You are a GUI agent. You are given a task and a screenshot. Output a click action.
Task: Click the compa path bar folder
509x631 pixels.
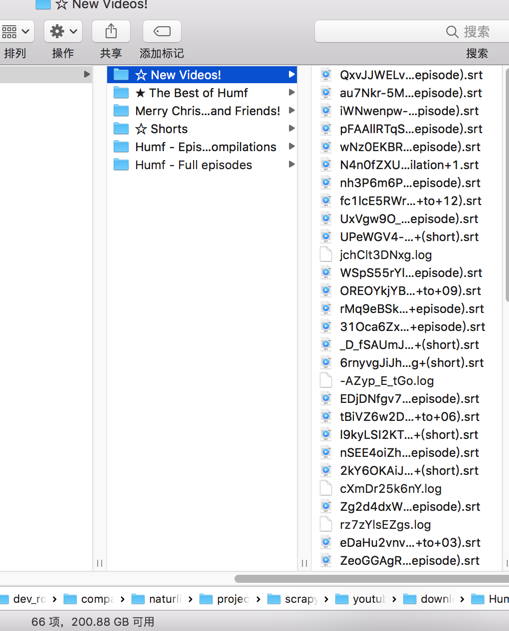click(89, 599)
